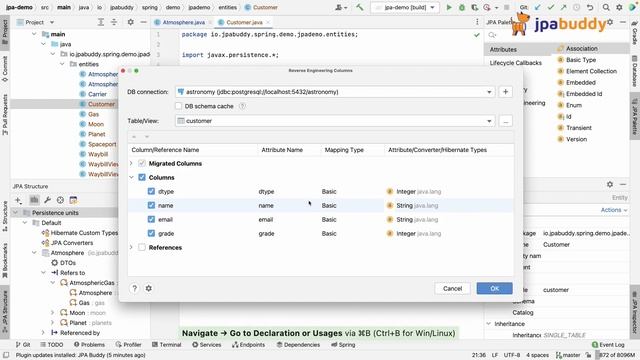Image resolution: width=640 pixels, height=360 pixels.
Task: Add new item in JPA Structure toolbar
Action: 18,200
